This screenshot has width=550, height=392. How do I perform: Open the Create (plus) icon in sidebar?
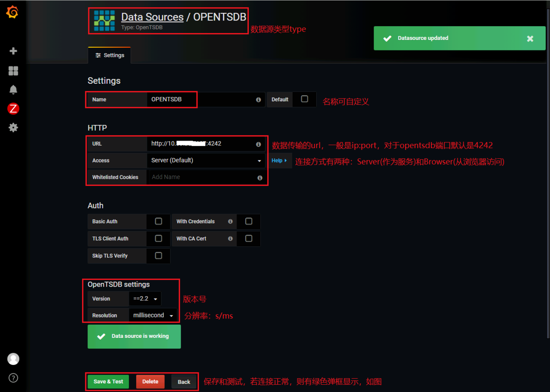13,51
